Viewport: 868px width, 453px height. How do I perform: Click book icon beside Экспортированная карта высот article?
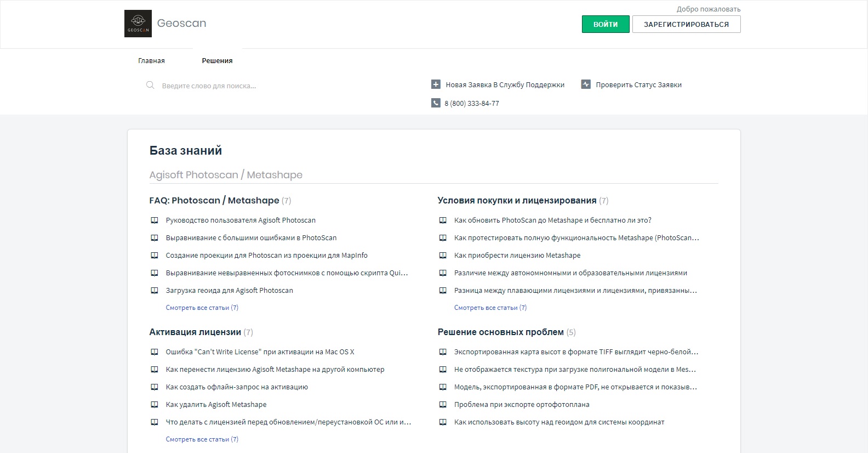443,352
